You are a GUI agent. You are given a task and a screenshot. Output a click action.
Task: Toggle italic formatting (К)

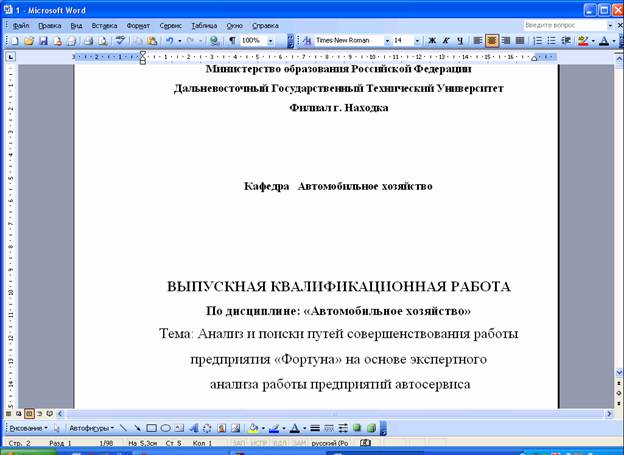click(x=446, y=41)
